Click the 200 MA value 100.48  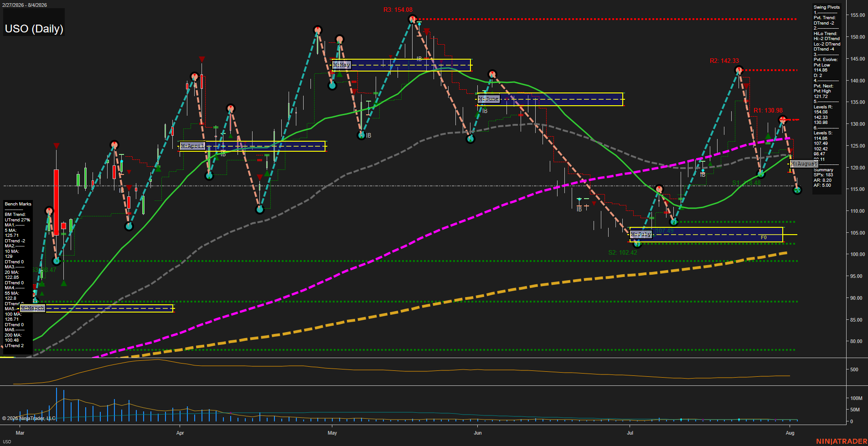pos(12,340)
